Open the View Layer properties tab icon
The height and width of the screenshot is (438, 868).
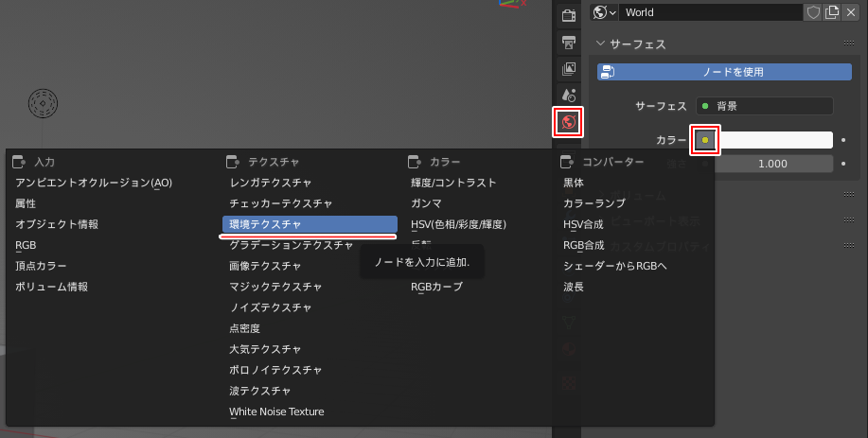(x=568, y=69)
